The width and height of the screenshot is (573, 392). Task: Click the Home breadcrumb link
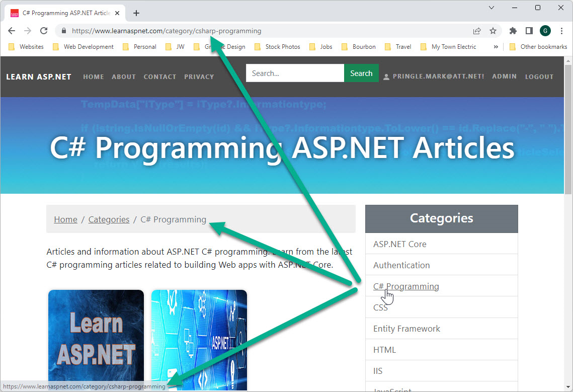(66, 219)
